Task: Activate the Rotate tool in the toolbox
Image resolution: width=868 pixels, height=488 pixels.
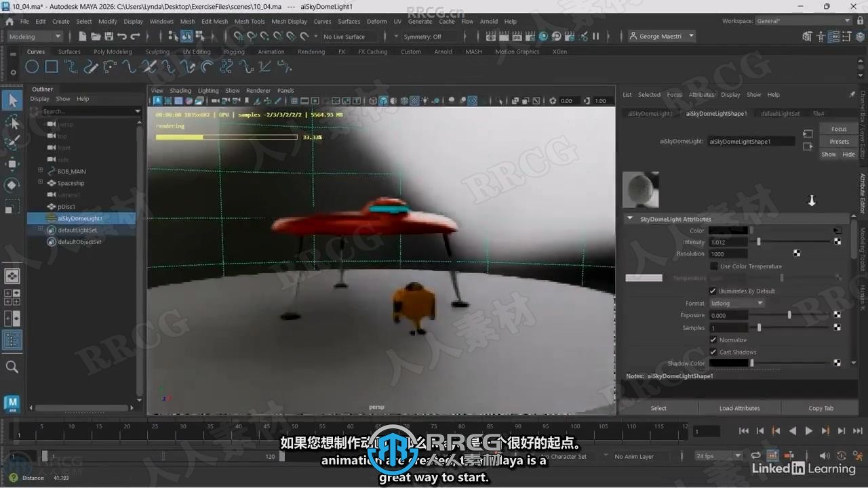Action: [12, 185]
